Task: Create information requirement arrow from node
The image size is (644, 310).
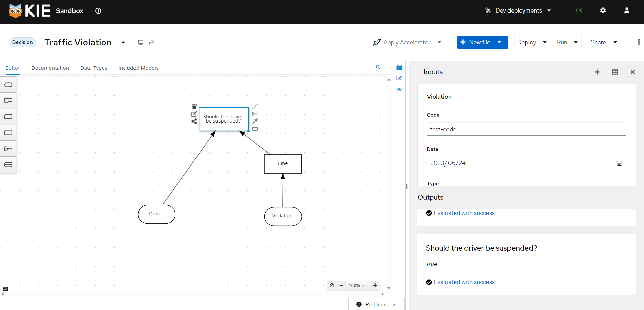Action: click(255, 121)
